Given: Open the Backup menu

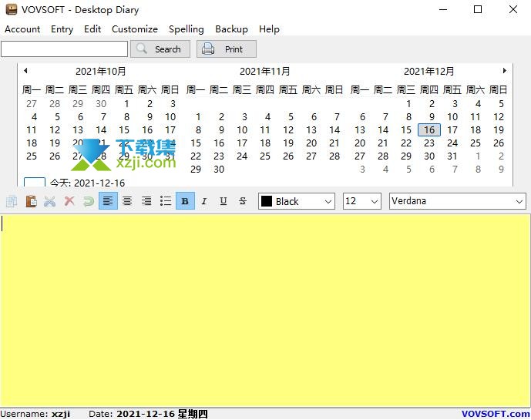Looking at the screenshot, I should pos(232,29).
